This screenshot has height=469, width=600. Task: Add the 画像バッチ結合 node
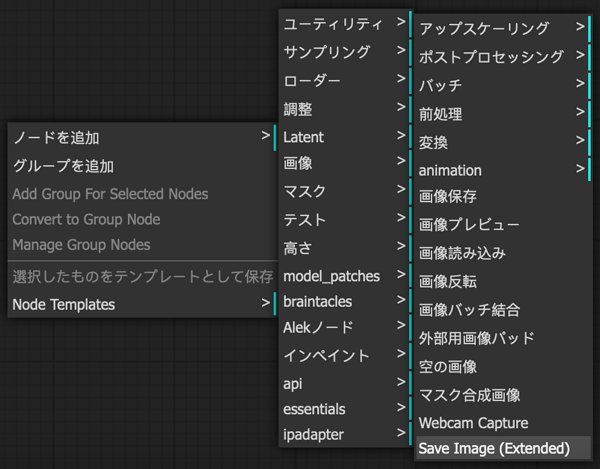504,310
